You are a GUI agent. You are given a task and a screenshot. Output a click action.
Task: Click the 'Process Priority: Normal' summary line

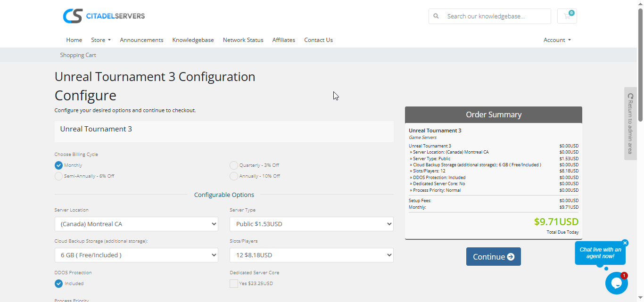pos(435,190)
